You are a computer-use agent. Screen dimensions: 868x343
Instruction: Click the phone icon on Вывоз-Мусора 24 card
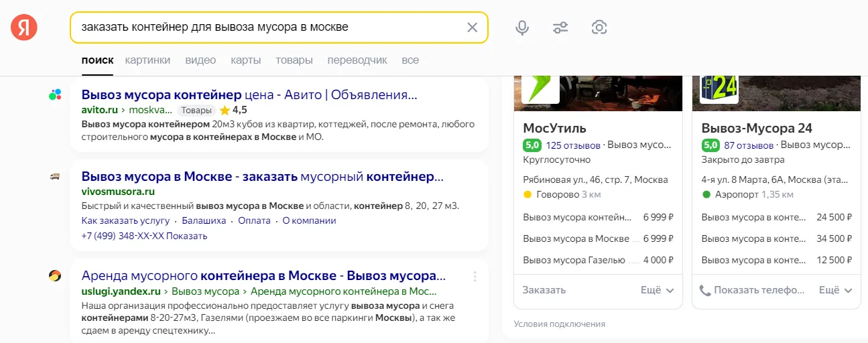pos(704,291)
